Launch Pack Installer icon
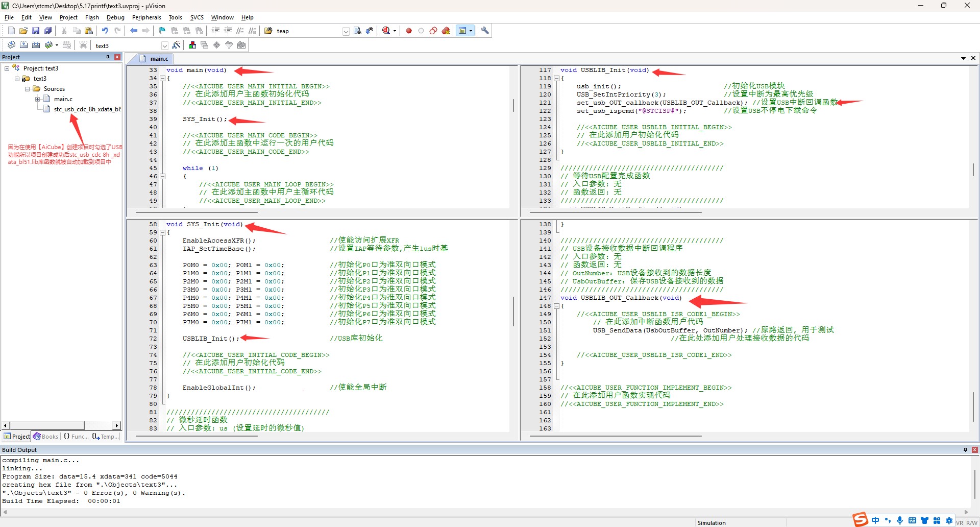980x527 pixels. pyautogui.click(x=241, y=45)
